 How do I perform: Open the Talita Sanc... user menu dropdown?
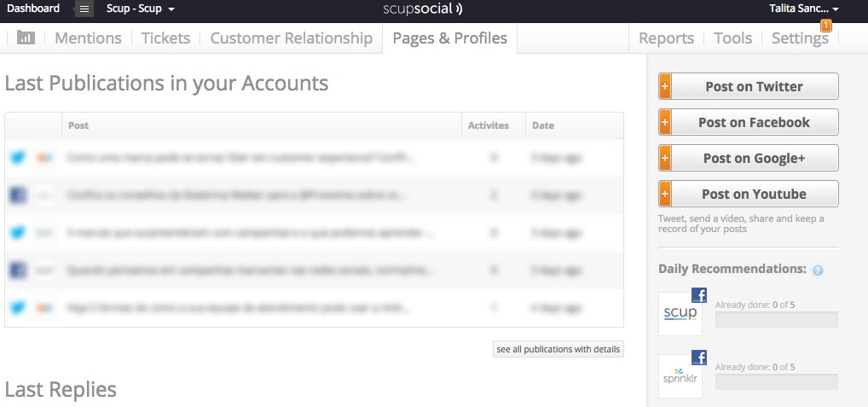804,9
